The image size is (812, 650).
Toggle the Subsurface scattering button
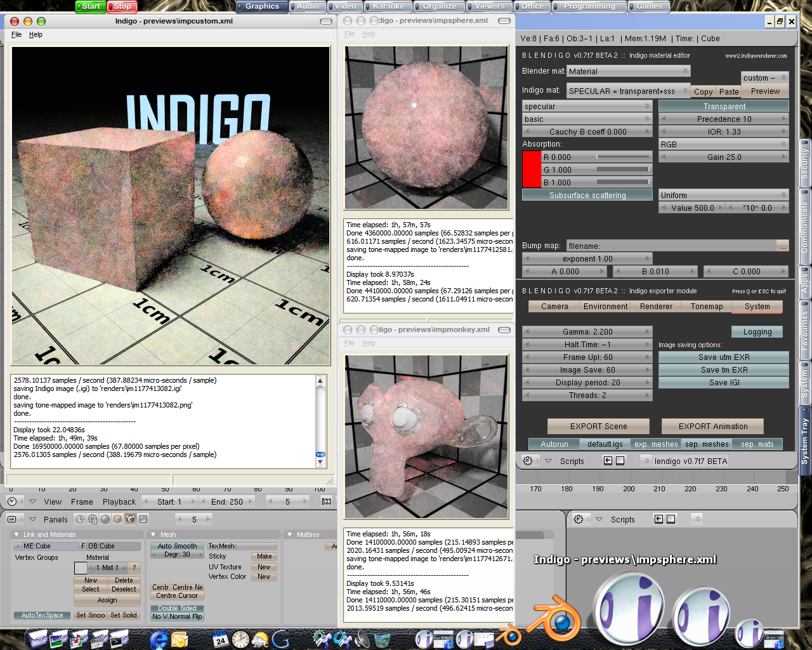(587, 196)
